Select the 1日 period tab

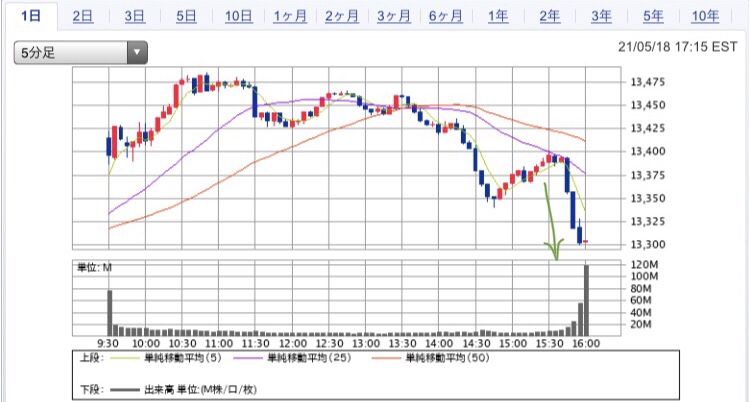click(x=31, y=16)
